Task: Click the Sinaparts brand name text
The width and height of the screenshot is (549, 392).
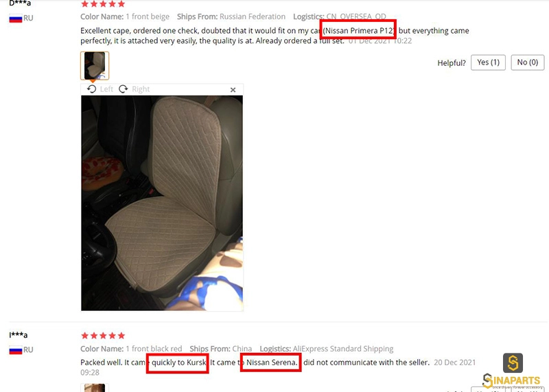Action: click(511, 381)
